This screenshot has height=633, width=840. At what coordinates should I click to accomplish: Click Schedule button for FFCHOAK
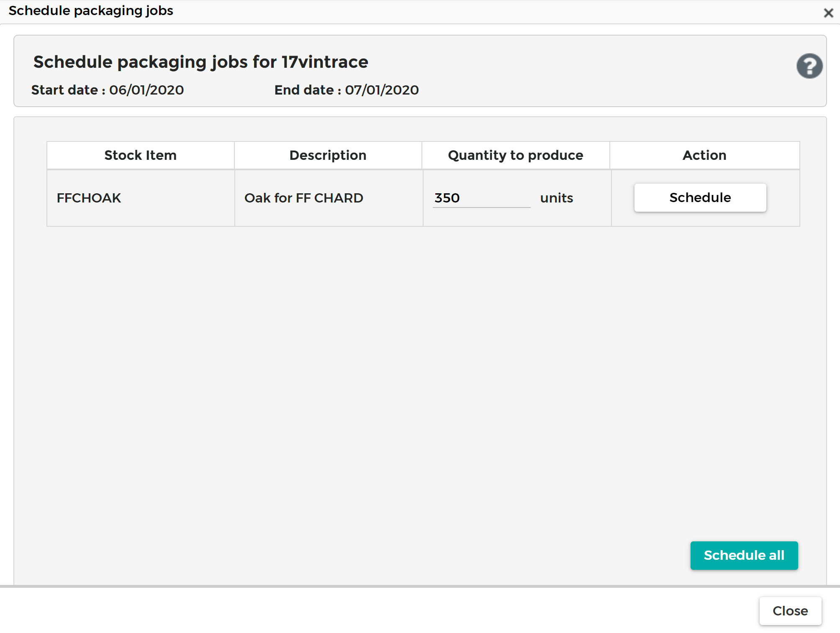(700, 197)
